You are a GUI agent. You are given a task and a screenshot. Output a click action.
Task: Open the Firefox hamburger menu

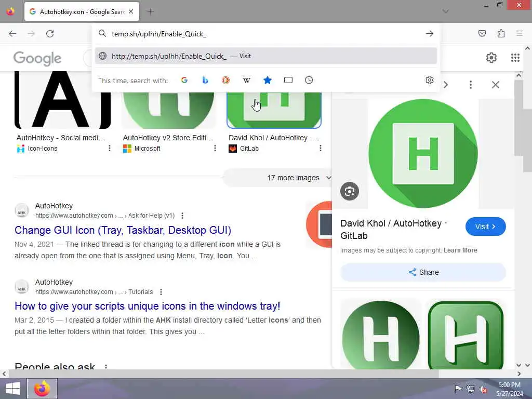pos(520,33)
